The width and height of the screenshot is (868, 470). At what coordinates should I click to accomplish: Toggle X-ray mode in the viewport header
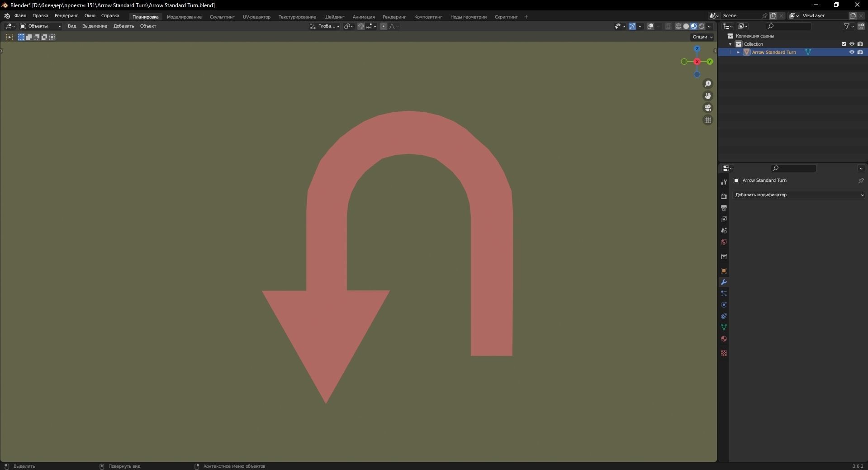pyautogui.click(x=668, y=26)
